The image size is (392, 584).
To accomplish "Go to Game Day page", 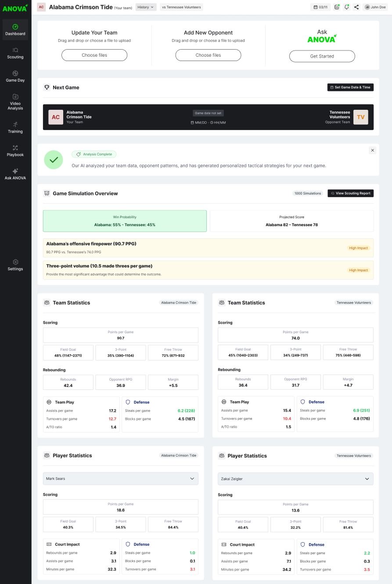I will tap(15, 76).
